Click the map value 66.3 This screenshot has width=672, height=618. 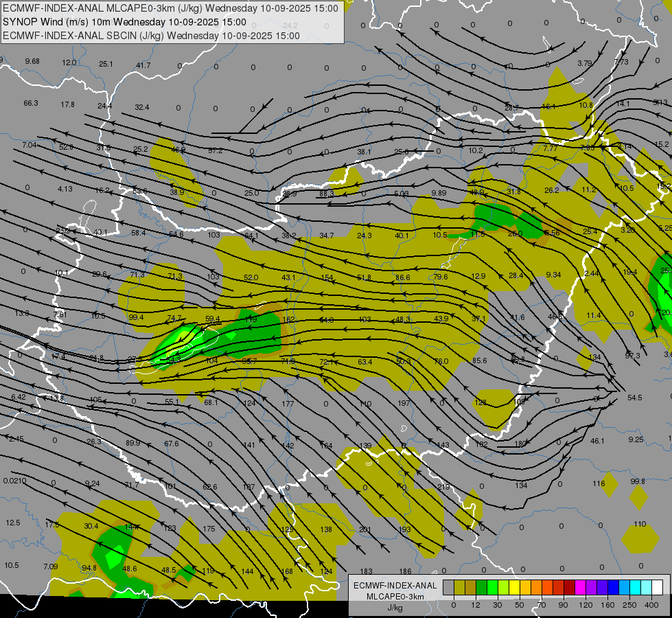[31, 103]
